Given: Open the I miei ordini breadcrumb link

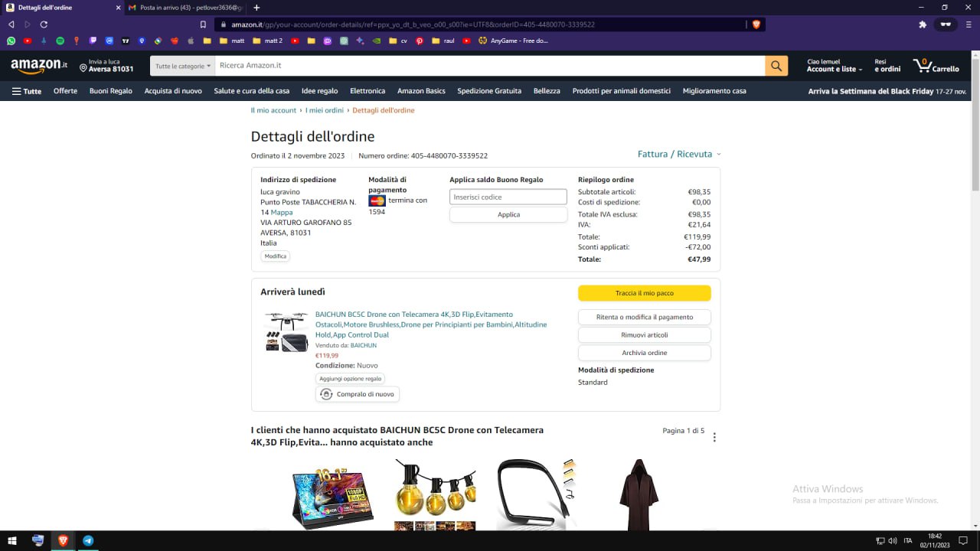Looking at the screenshot, I should 325,110.
